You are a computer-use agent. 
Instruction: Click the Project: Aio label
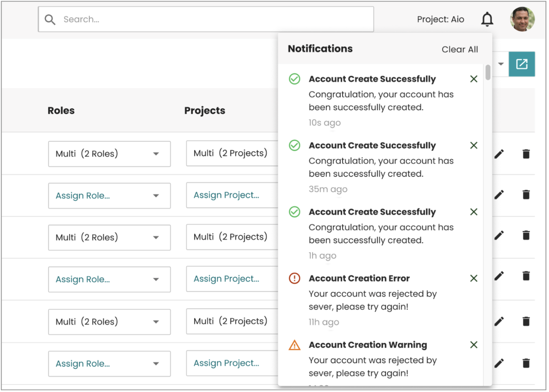pyautogui.click(x=440, y=20)
